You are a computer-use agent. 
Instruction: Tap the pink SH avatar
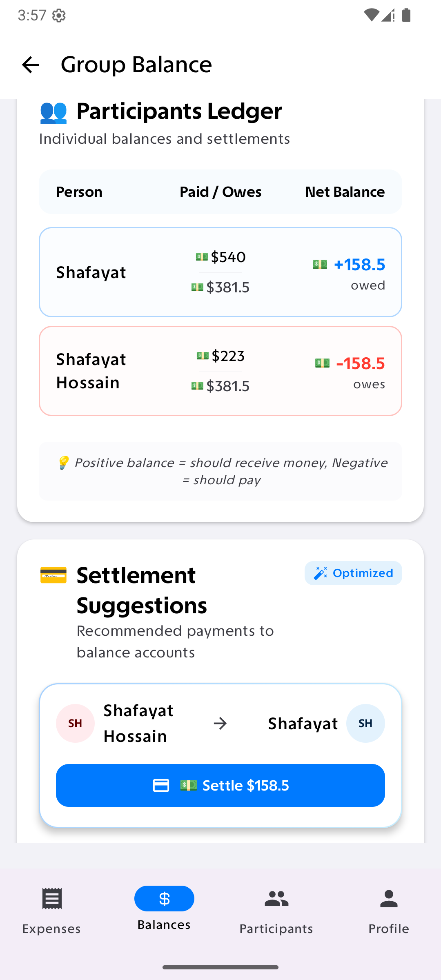pos(75,723)
